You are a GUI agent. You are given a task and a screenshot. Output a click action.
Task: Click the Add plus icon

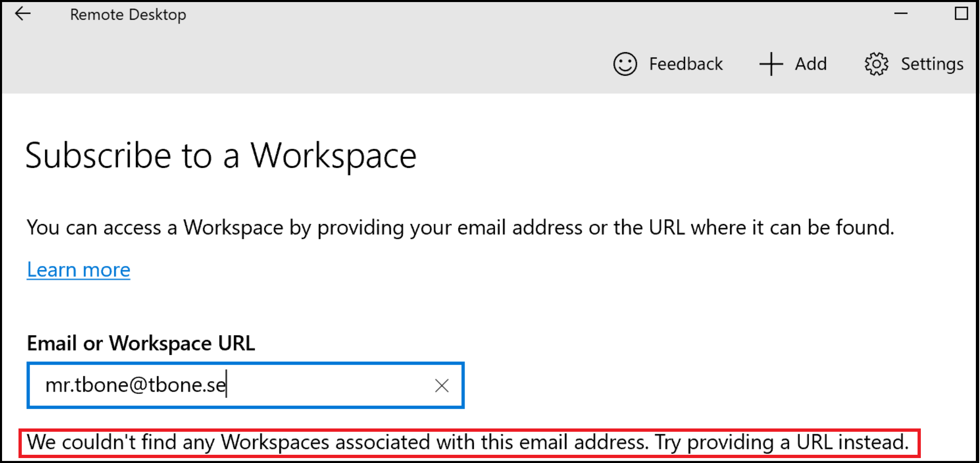click(x=771, y=64)
